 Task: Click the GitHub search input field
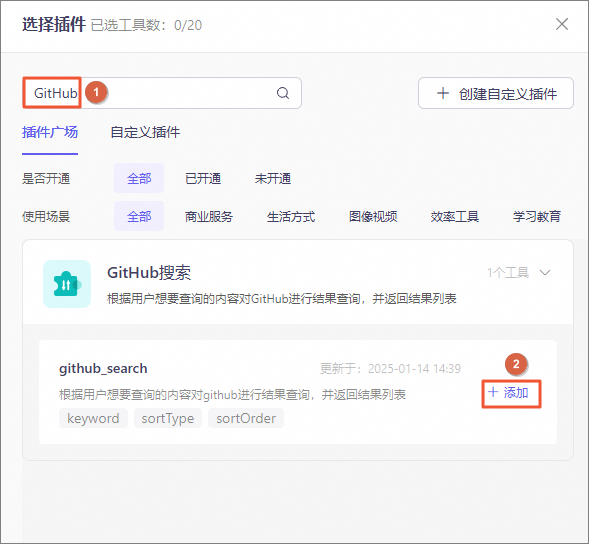[x=162, y=93]
